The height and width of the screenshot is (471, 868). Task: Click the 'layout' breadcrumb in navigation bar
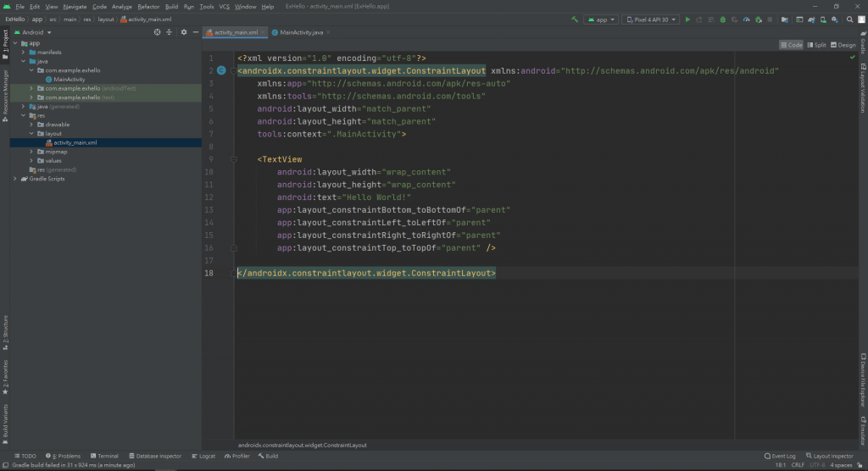pos(106,19)
